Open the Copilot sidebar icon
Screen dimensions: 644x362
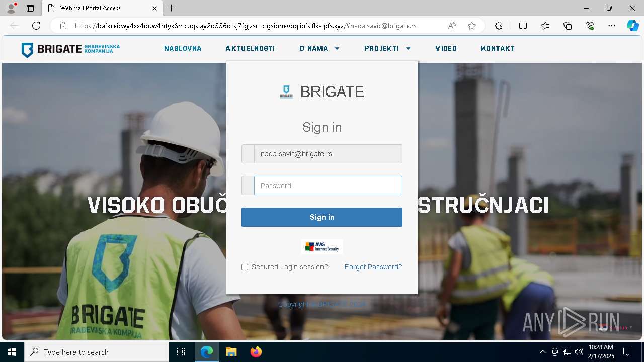(632, 26)
